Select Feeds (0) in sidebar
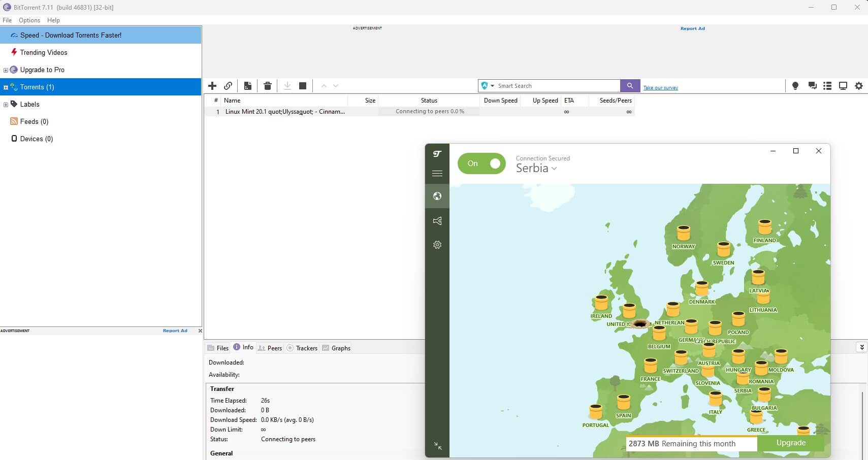The image size is (868, 460). click(x=101, y=121)
